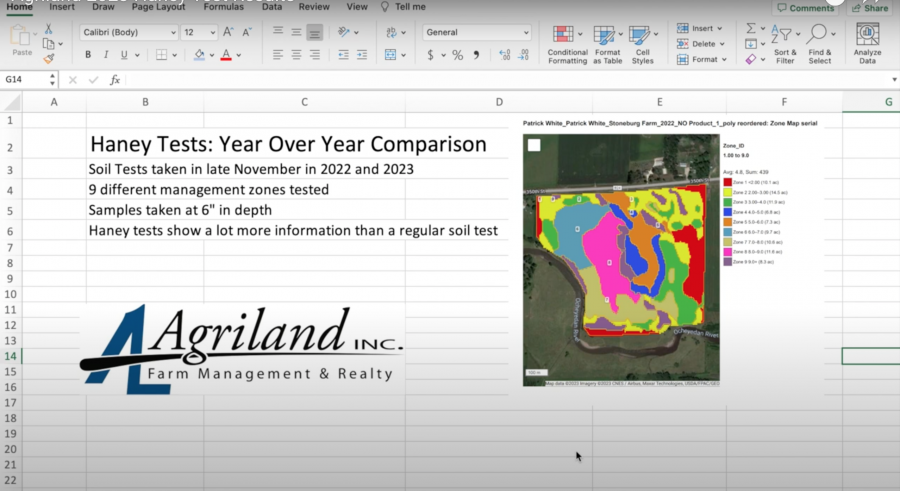Expand the Format cells dropdown arrow
The image size is (900, 491).
(724, 59)
